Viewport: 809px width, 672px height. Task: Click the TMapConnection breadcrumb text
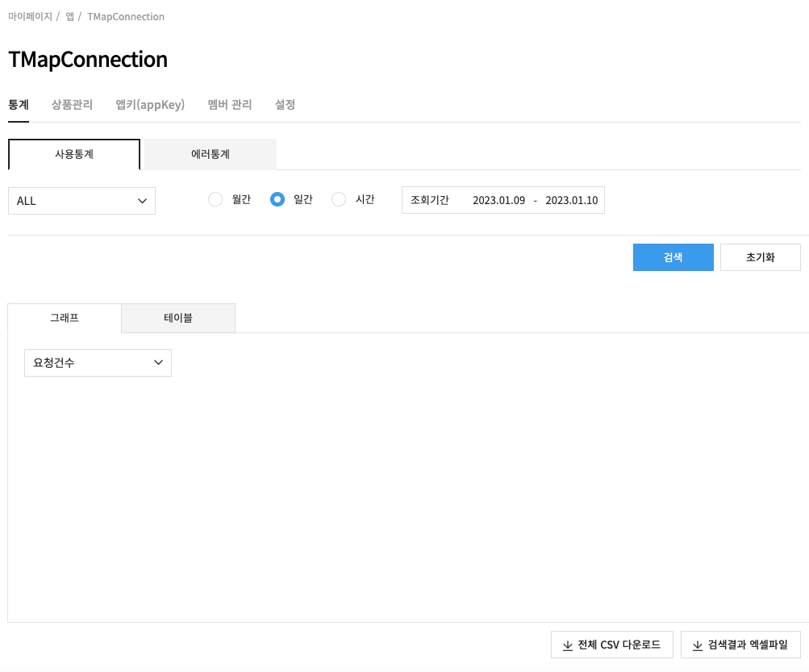point(125,16)
